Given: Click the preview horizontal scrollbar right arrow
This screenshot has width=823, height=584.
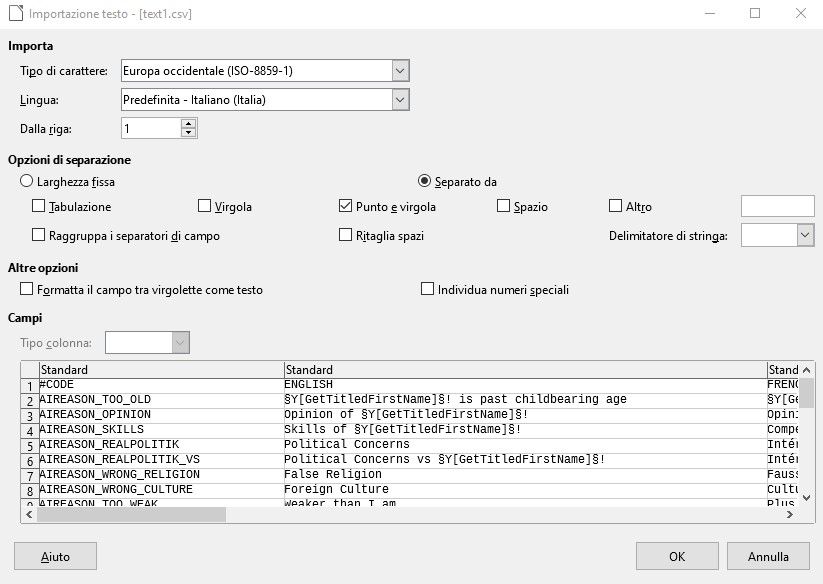Looking at the screenshot, I should (790, 515).
